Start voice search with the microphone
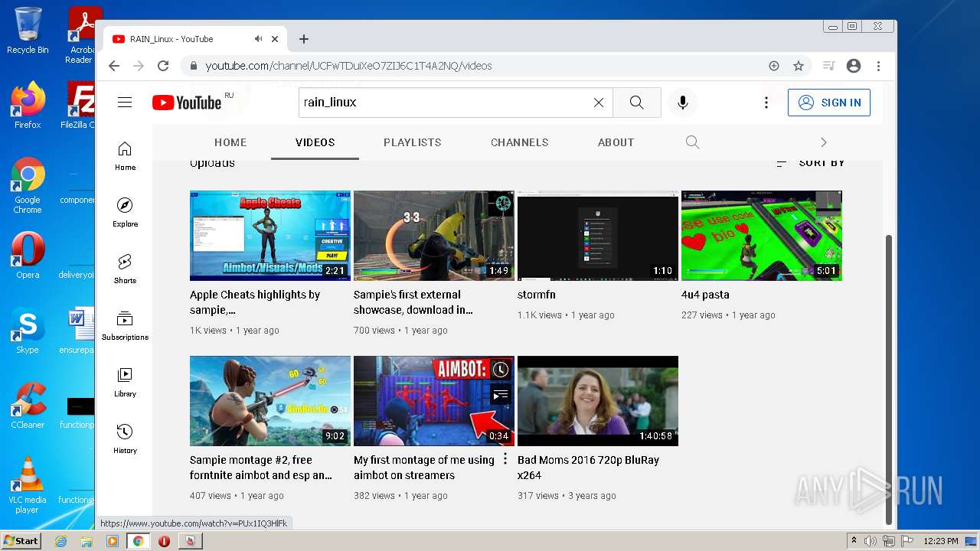This screenshot has height=551, width=980. tap(683, 103)
